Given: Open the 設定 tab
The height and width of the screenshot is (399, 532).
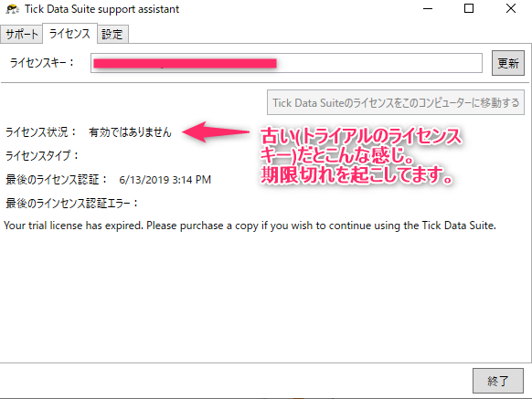Looking at the screenshot, I should [112, 34].
